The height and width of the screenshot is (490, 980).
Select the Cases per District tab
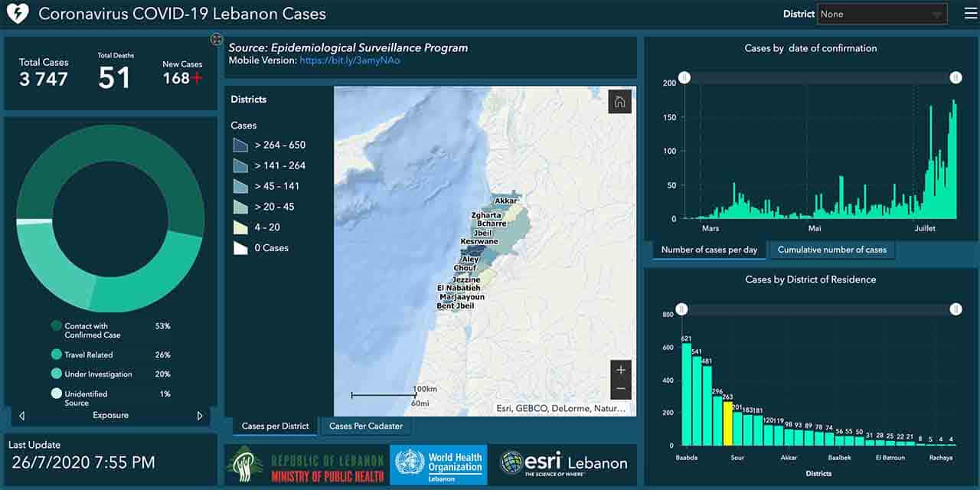pos(275,426)
